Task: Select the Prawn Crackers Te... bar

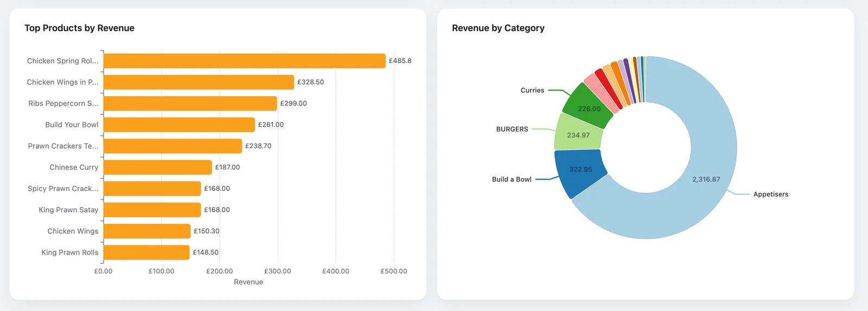Action: tap(173, 146)
